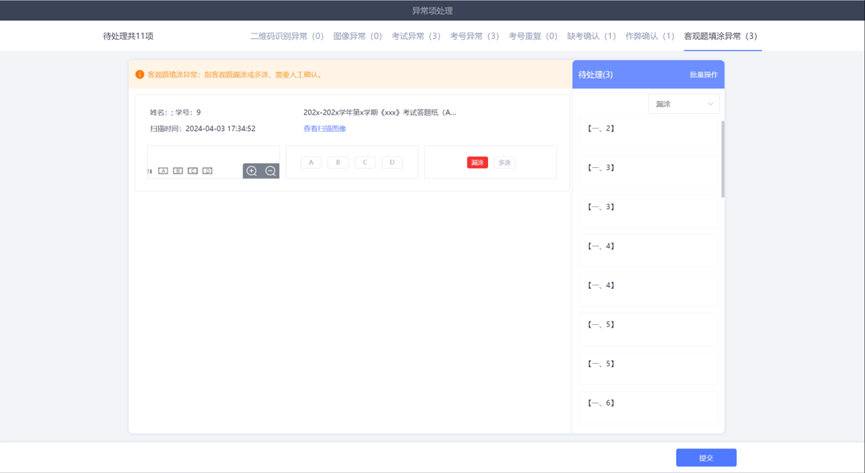Select answer option B
The image size is (865, 473).
[x=338, y=162]
